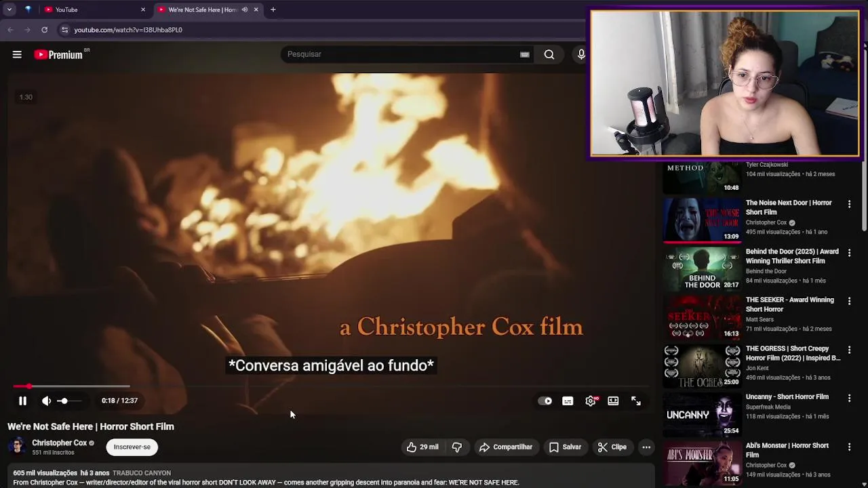Open Behind the Door thumbnail
868x488 pixels.
point(702,268)
